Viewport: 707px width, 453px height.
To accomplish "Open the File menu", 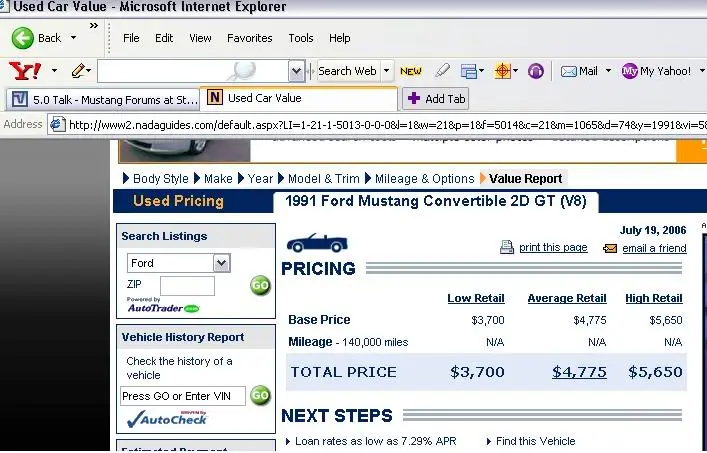I will (131, 38).
